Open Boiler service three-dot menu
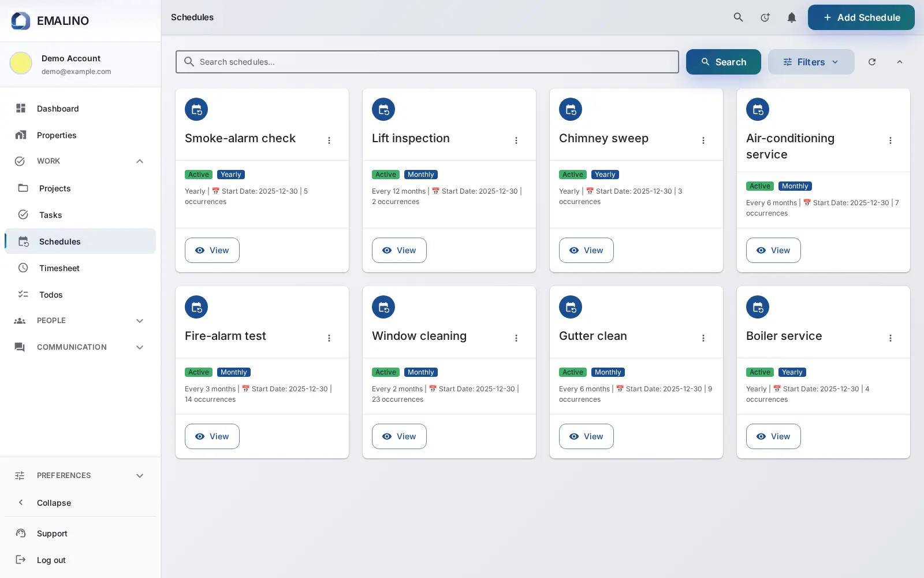The image size is (924, 578). (x=891, y=338)
